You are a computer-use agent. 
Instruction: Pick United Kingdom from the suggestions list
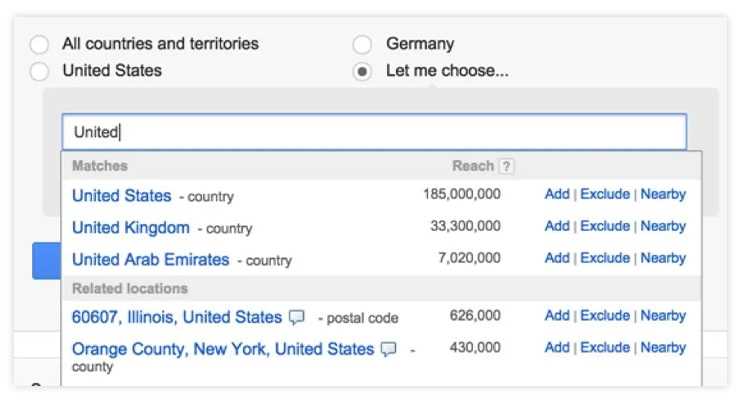[x=130, y=227]
